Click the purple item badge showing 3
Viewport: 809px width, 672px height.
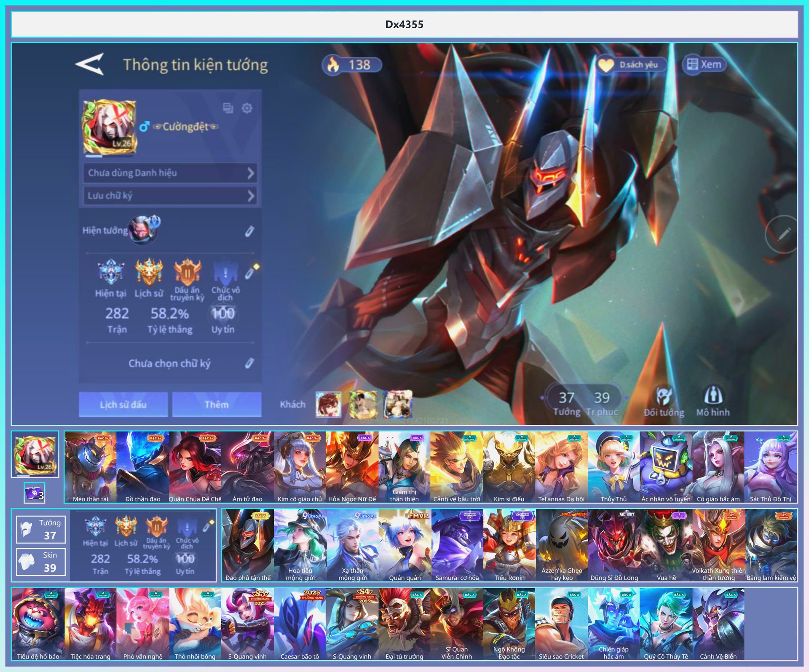(34, 494)
